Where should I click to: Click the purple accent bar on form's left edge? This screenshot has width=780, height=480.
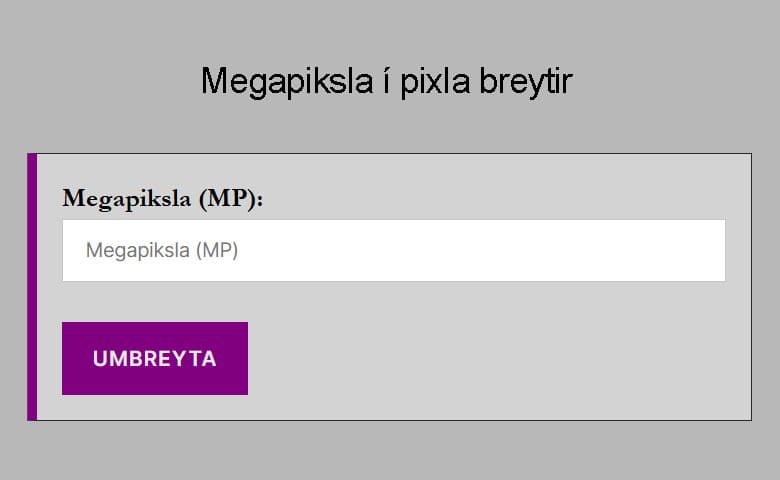tap(32, 287)
